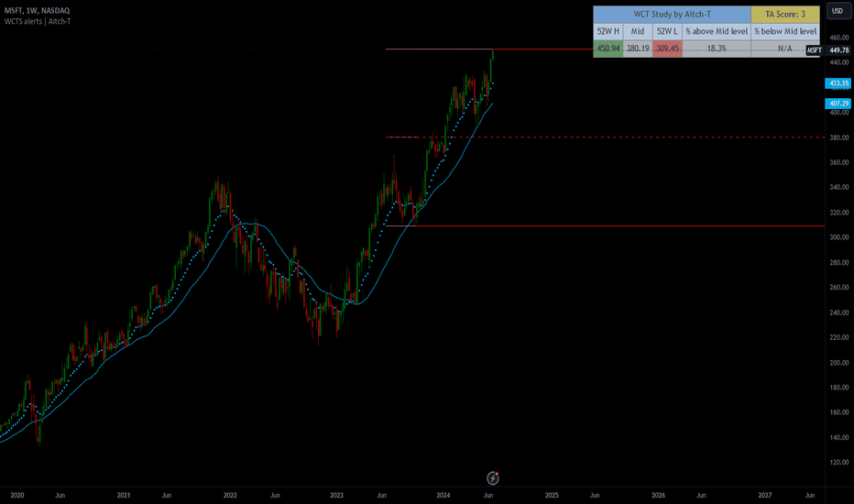This screenshot has height=504, width=854.
Task: Click the 309.45 red table cell
Action: click(x=667, y=49)
